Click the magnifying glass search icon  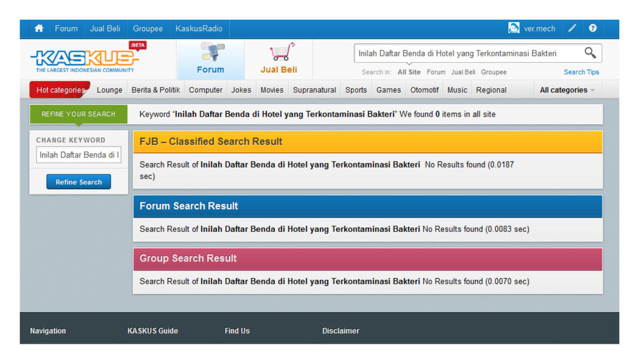tap(590, 53)
